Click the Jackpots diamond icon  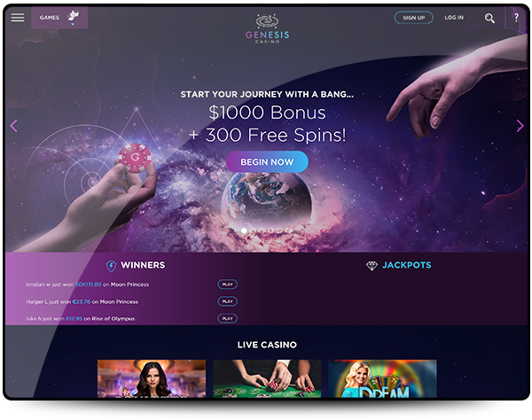click(x=372, y=266)
